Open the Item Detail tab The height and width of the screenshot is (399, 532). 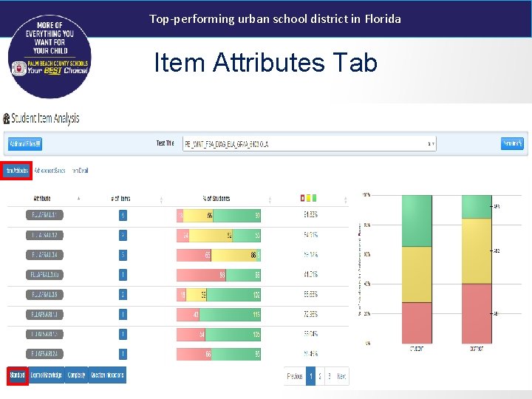pos(80,171)
